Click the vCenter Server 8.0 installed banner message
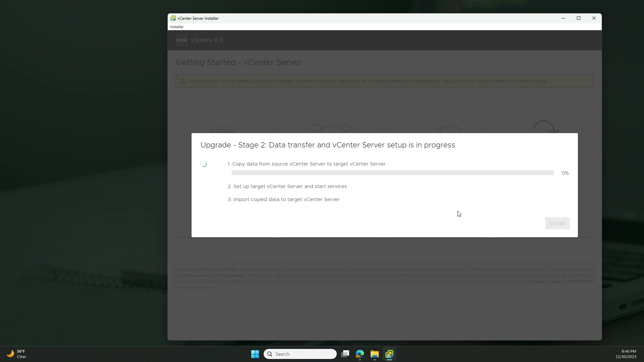 [x=368, y=81]
